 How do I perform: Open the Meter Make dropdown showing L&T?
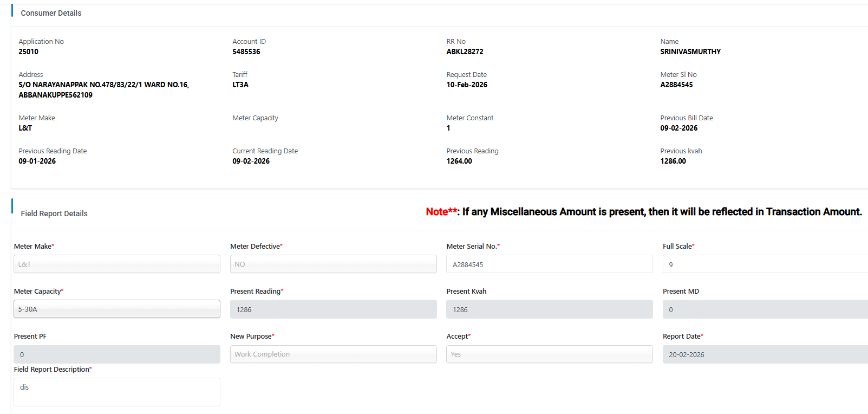[x=116, y=264]
